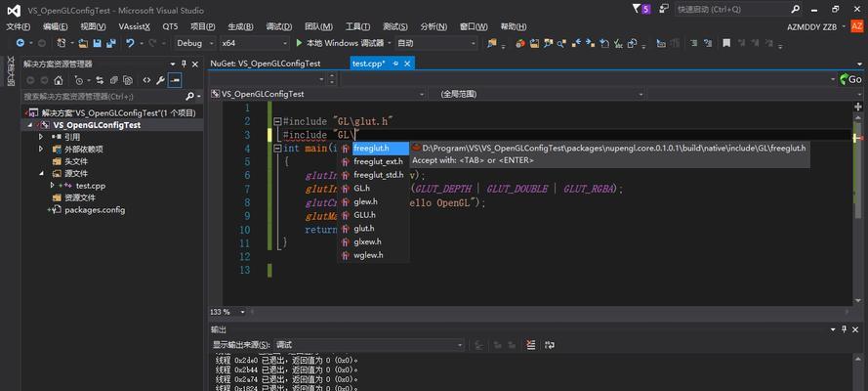
Task: Click Pending Changes Filter clock icon
Action: [78, 80]
